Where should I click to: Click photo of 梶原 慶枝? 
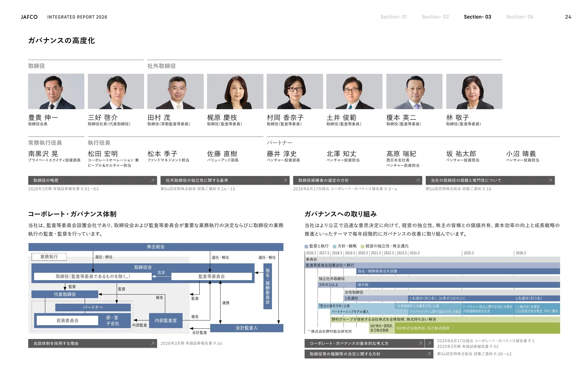(235, 92)
